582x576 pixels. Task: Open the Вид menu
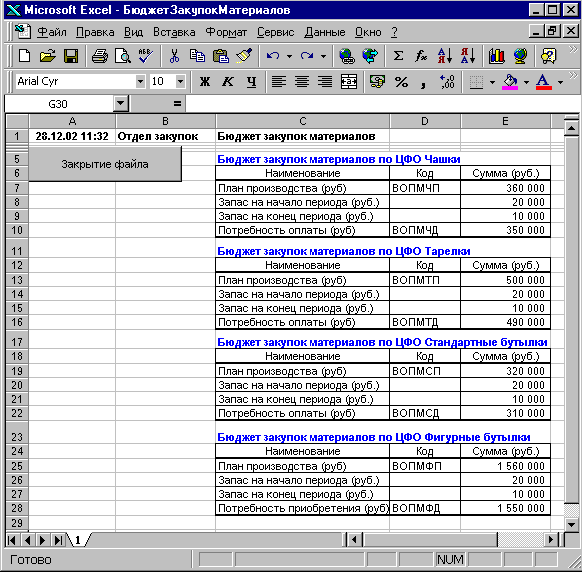click(133, 32)
